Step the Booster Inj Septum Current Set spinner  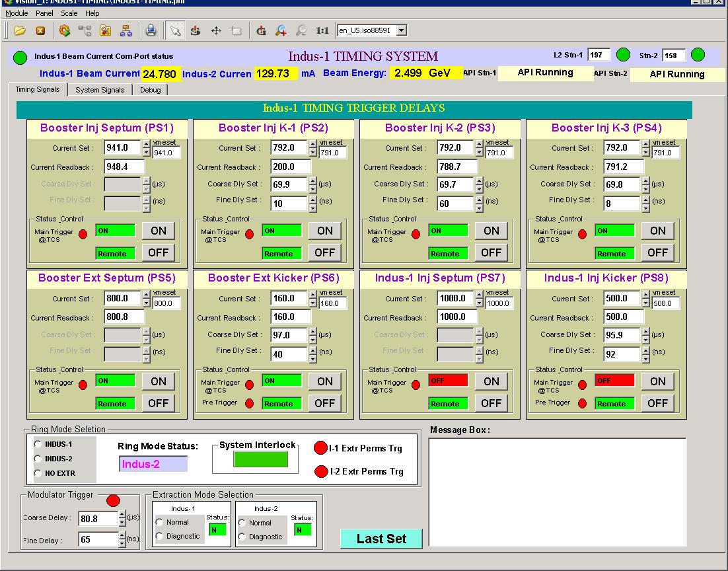pos(146,144)
